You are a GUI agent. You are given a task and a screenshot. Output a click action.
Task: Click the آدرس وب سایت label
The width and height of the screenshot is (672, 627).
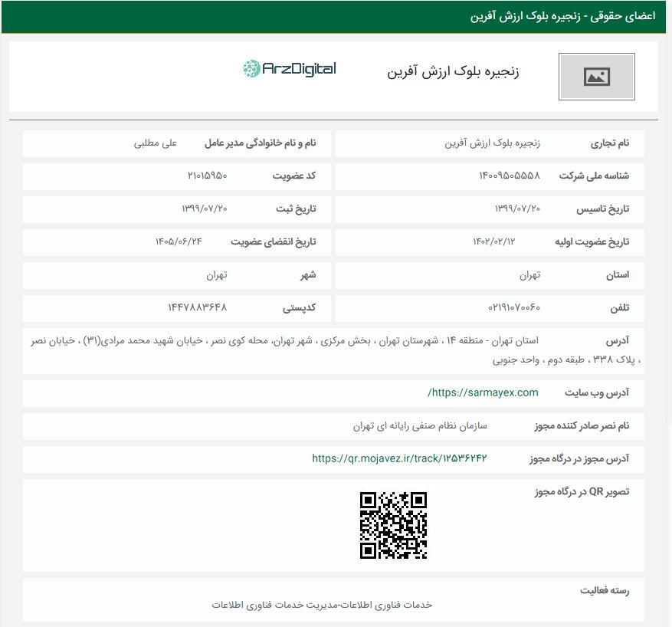point(597,392)
